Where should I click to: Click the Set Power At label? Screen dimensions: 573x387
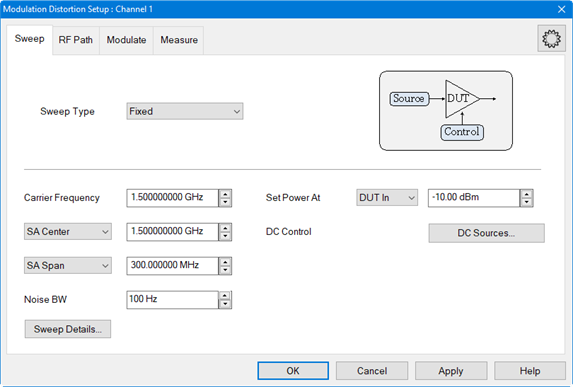pos(293,198)
